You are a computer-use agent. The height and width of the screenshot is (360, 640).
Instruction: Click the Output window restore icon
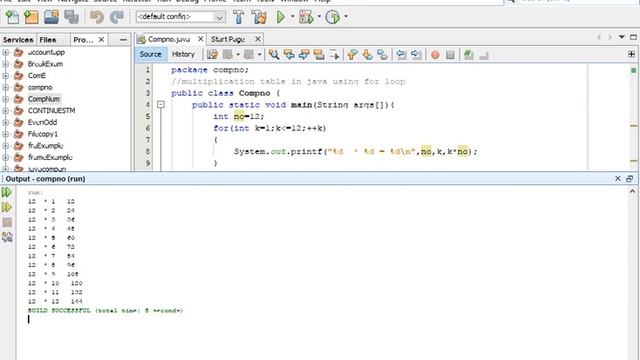point(630,179)
